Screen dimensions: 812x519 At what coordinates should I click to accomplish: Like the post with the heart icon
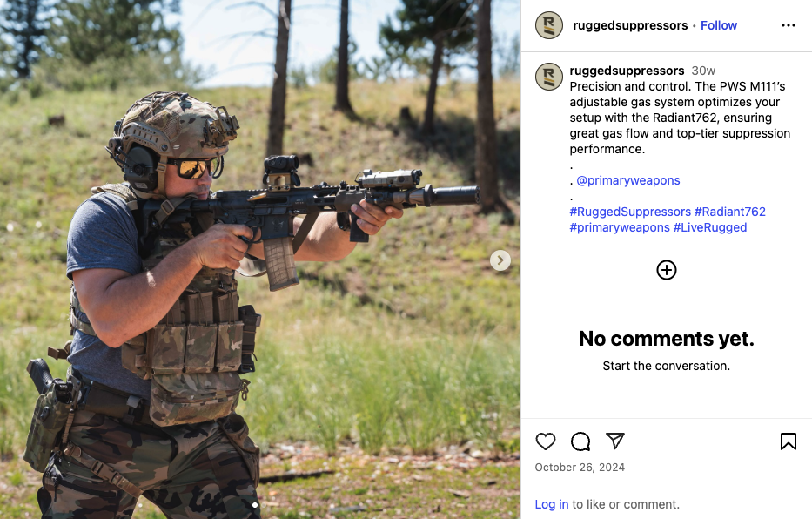pyautogui.click(x=546, y=441)
